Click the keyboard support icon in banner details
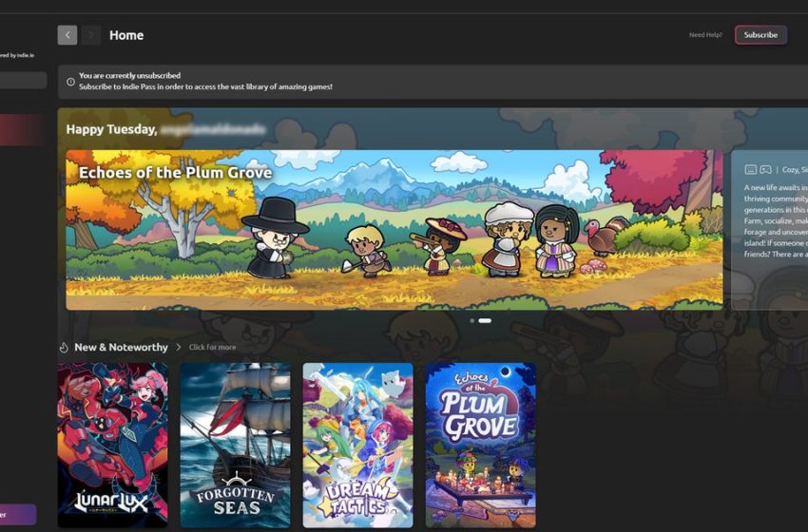The image size is (808, 532). coord(750,169)
